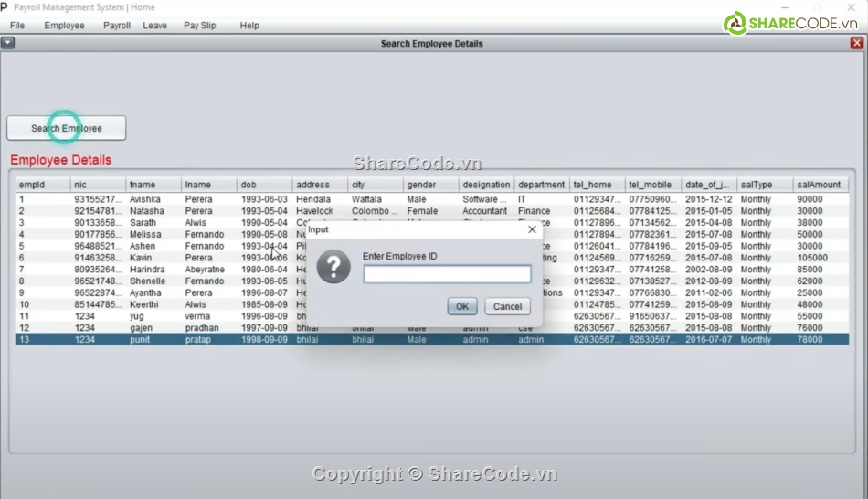Screen dimensions: 868x499
Task: Click the department column header
Action: tap(541, 185)
